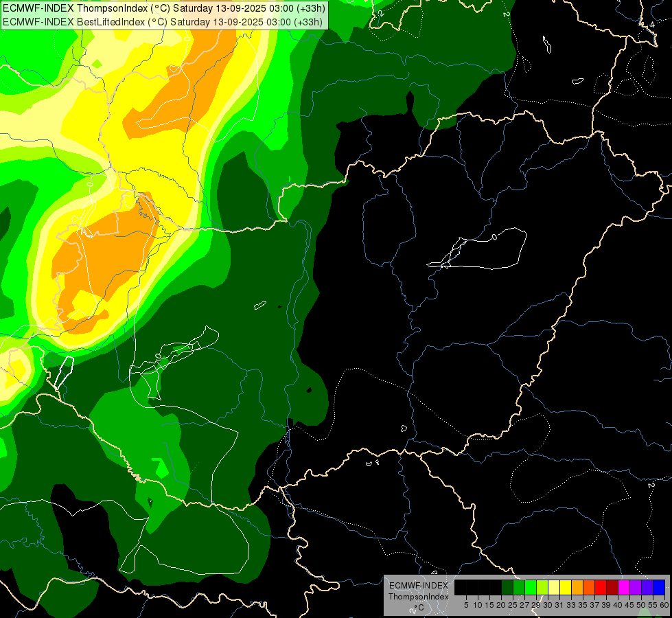Click the legend's ECMWF-INDEX label
672x618 pixels.
pyautogui.click(x=419, y=586)
